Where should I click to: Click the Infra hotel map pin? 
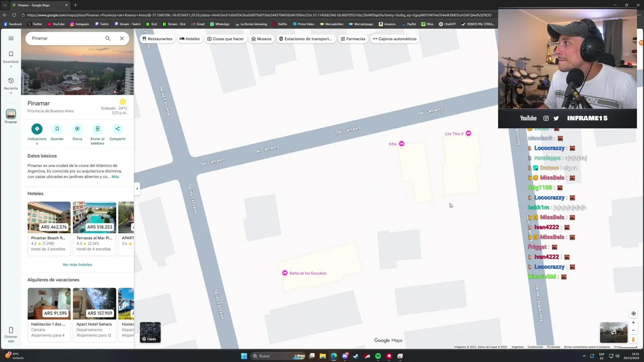click(x=401, y=144)
